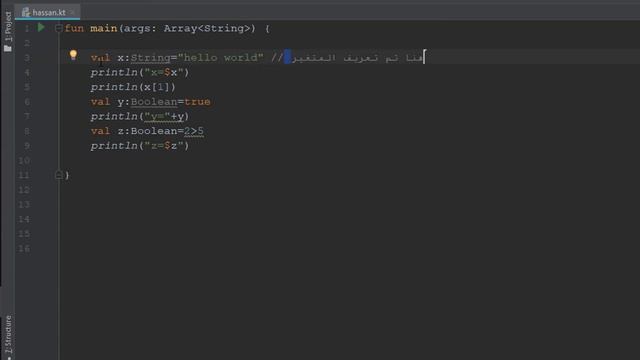Click the "fun" keyword on line 1
This screenshot has width=640, height=360.
point(74,29)
